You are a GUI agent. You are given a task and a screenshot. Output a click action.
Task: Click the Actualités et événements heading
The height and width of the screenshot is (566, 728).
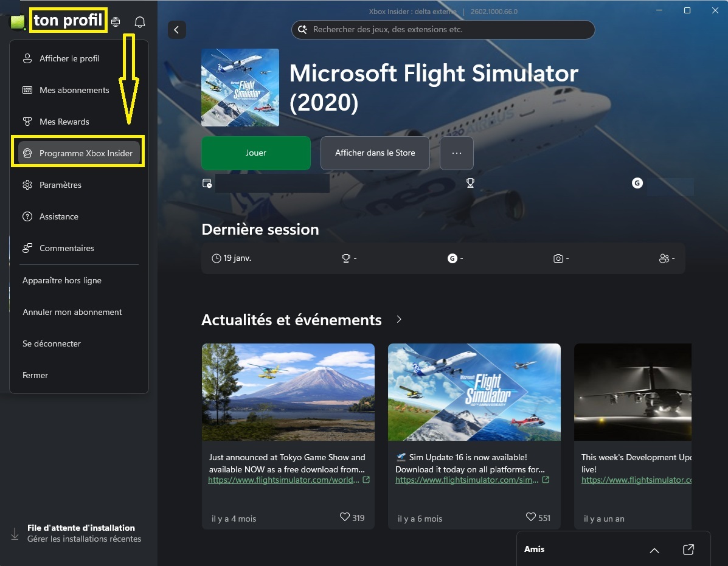pos(291,320)
